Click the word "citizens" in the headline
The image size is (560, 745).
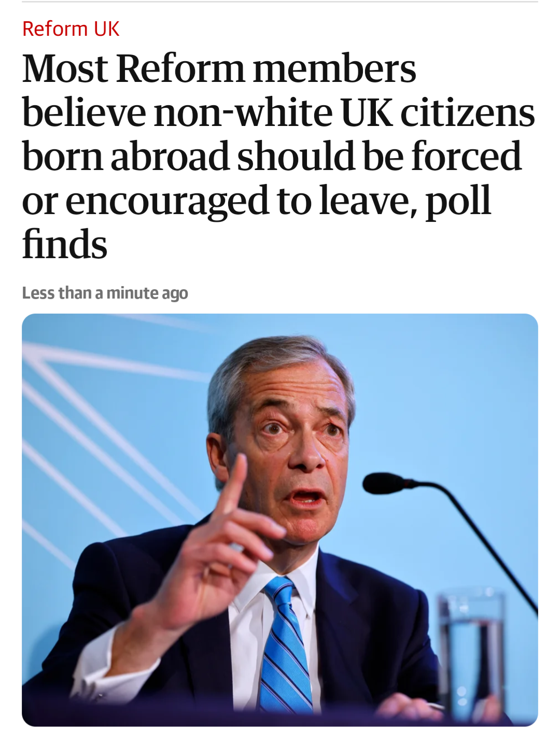coord(468,113)
